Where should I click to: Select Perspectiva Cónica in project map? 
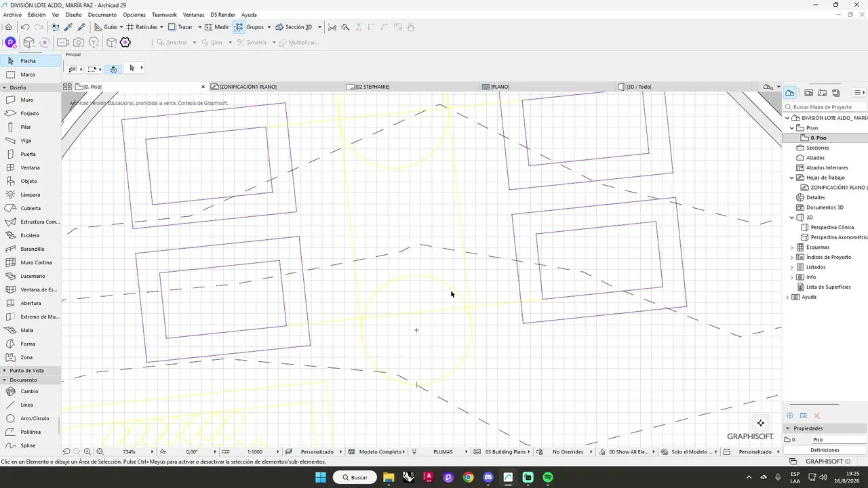[x=832, y=228]
